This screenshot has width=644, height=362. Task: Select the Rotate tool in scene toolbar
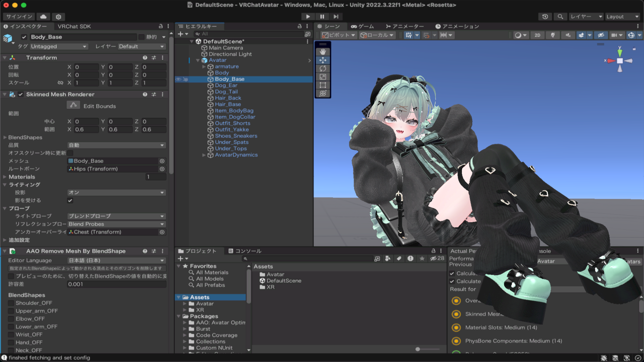coord(323,69)
